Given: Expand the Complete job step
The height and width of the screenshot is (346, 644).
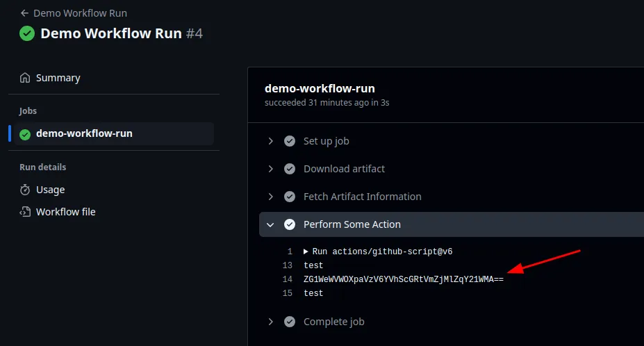Looking at the screenshot, I should point(270,322).
